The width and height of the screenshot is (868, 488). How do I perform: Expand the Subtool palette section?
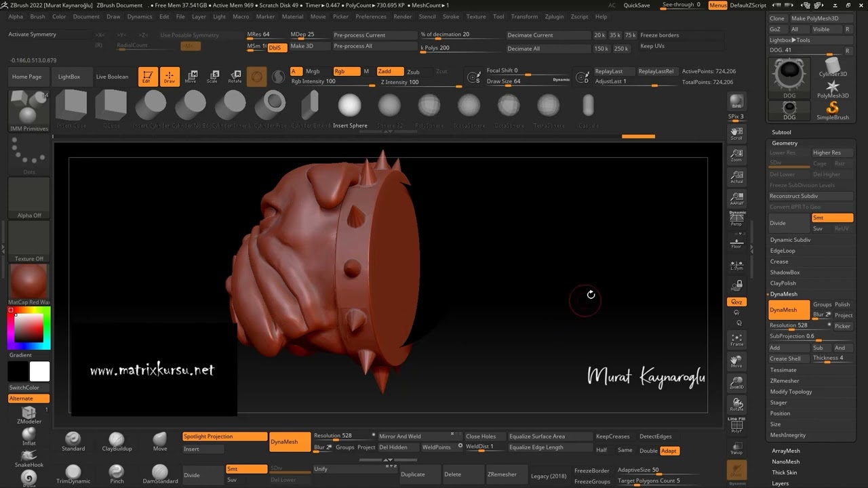pyautogui.click(x=781, y=132)
